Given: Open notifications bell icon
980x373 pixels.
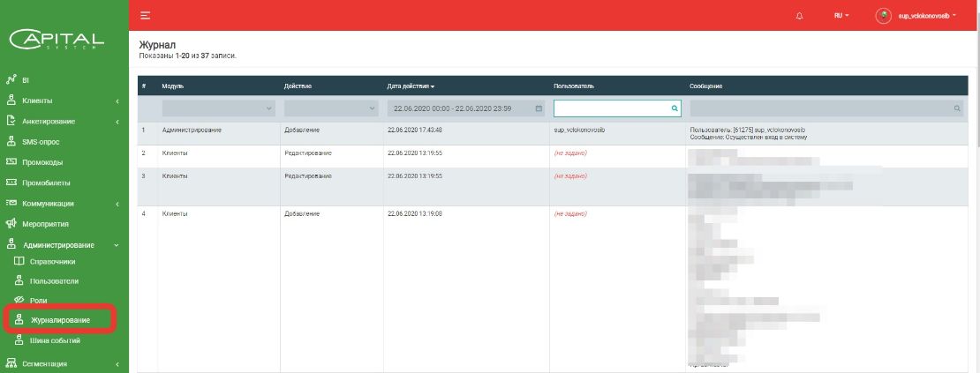Looking at the screenshot, I should [x=799, y=16].
